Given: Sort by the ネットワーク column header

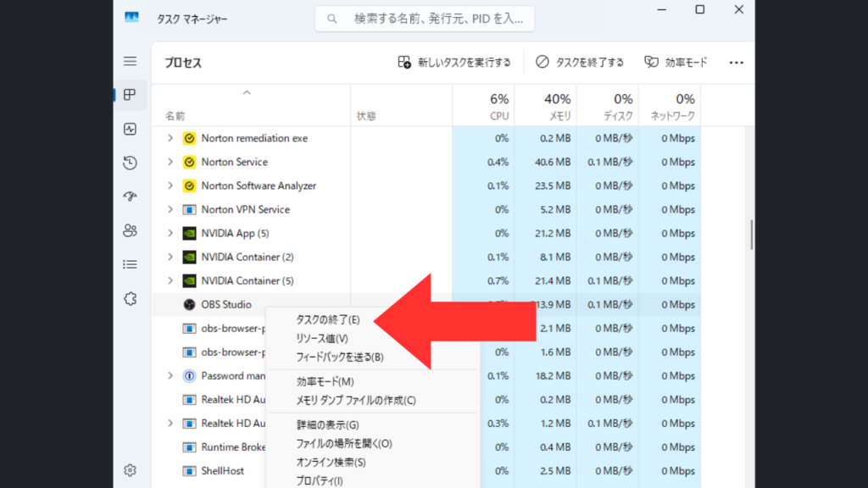Looking at the screenshot, I should point(670,106).
